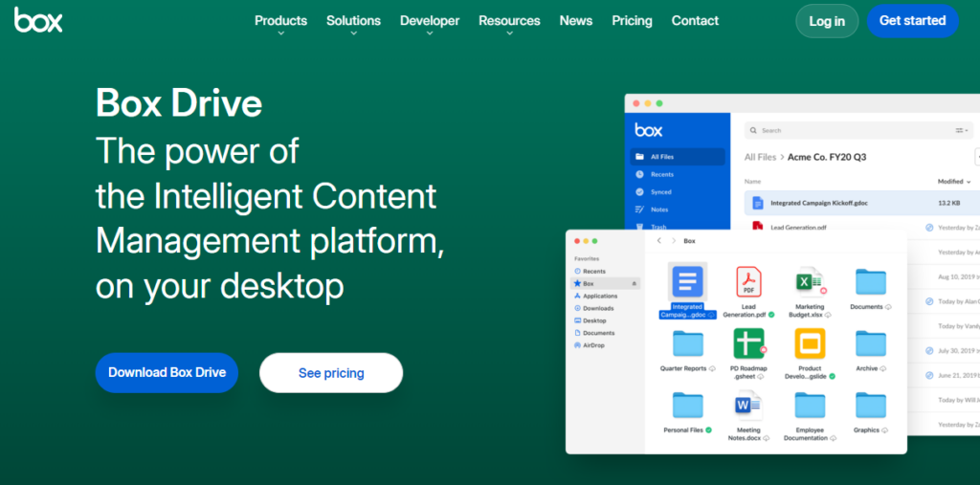Select the Meeting Notes.docx file icon
This screenshot has height=485, width=980.
(748, 405)
